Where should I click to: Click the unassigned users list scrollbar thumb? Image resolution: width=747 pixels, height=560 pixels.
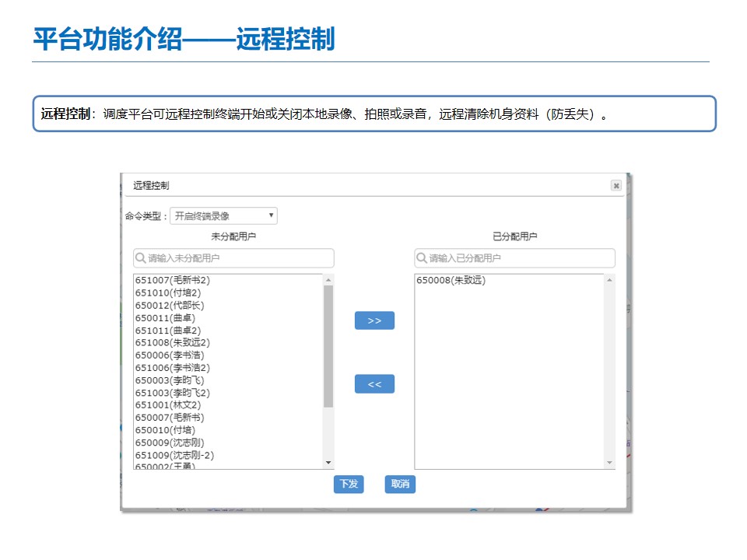[328, 346]
